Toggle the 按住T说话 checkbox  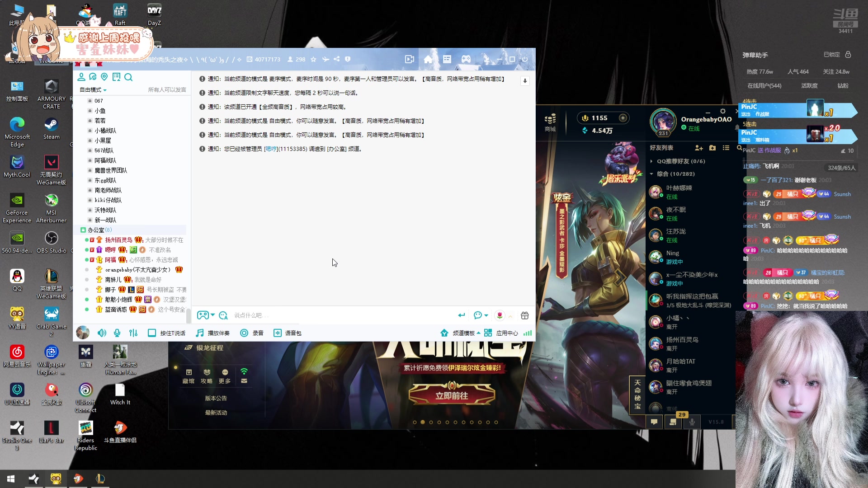click(x=152, y=333)
